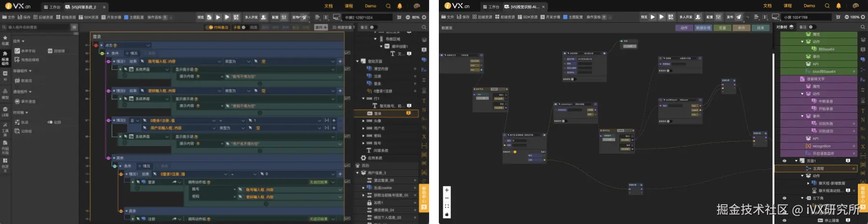
Task: Open 后端资源 in the right window toolbar
Action: tap(482, 17)
